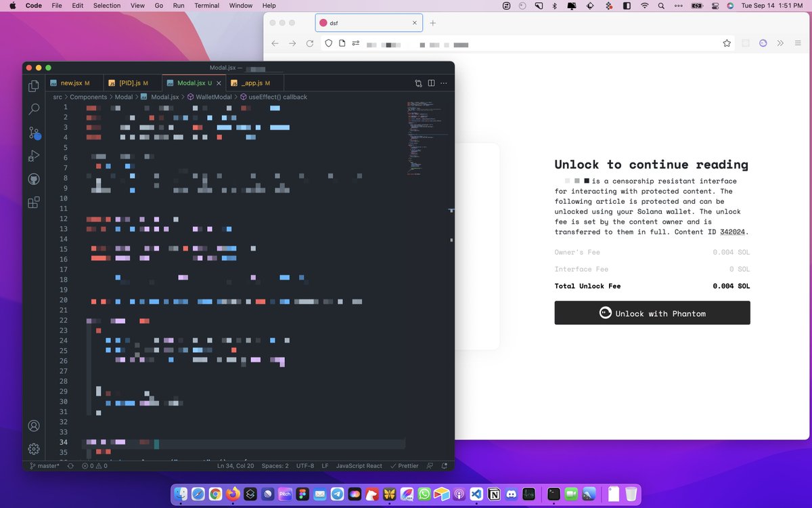812x508 pixels.
Task: Split the editor to the right
Action: tap(431, 83)
